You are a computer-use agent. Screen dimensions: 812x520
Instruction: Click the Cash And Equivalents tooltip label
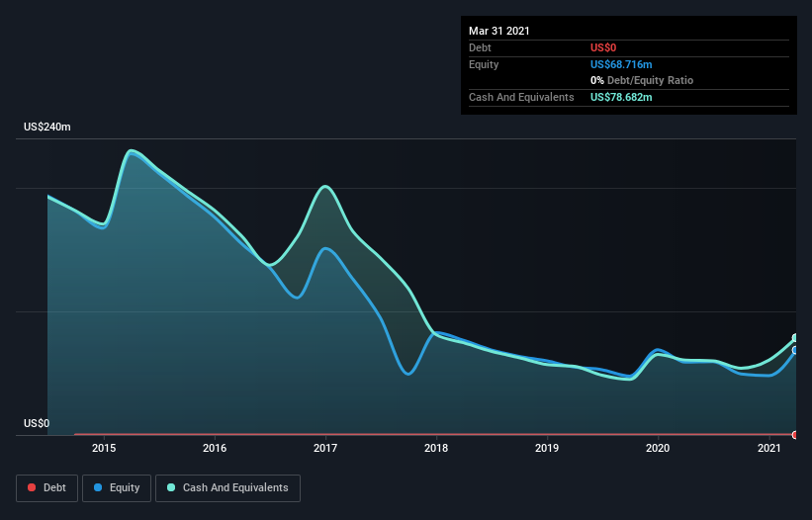point(521,97)
